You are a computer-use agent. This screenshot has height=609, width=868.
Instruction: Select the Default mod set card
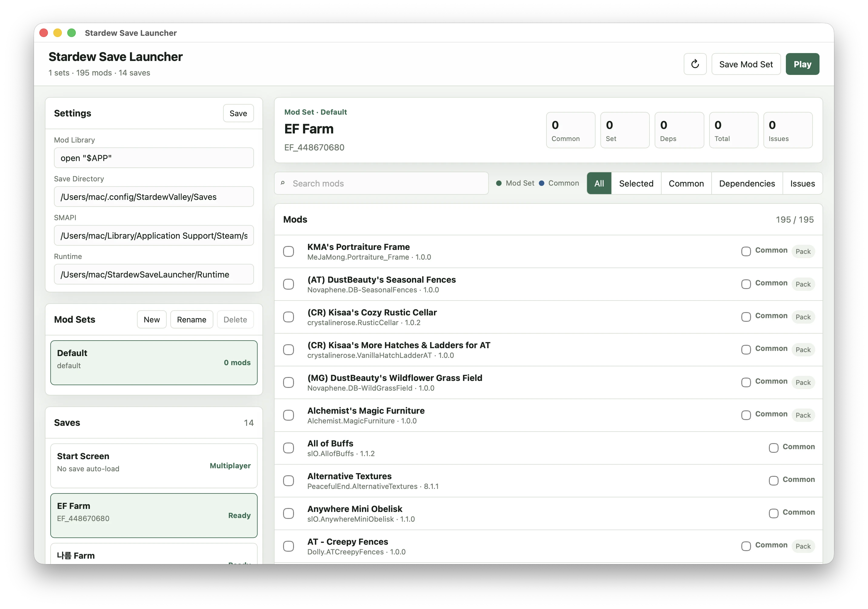pos(153,362)
